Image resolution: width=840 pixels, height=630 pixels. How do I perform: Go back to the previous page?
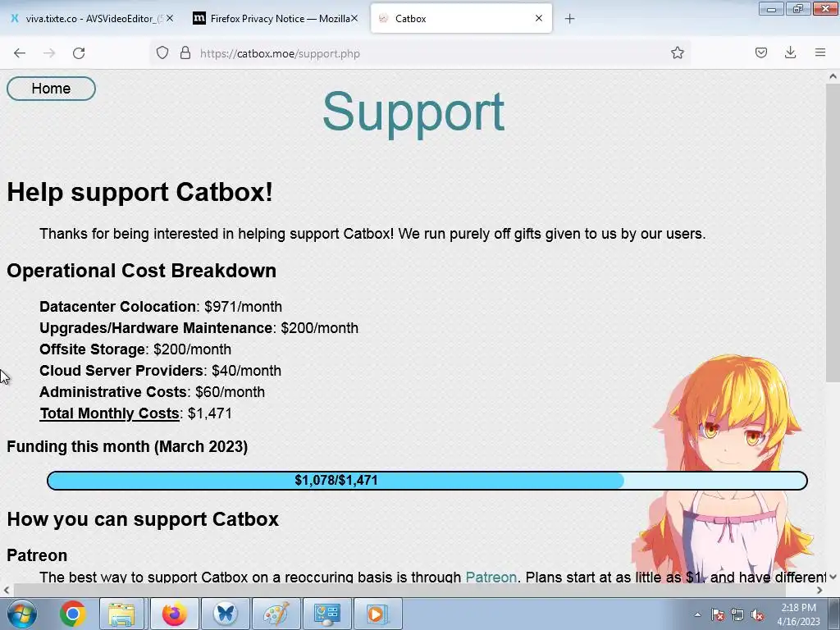pos(20,53)
